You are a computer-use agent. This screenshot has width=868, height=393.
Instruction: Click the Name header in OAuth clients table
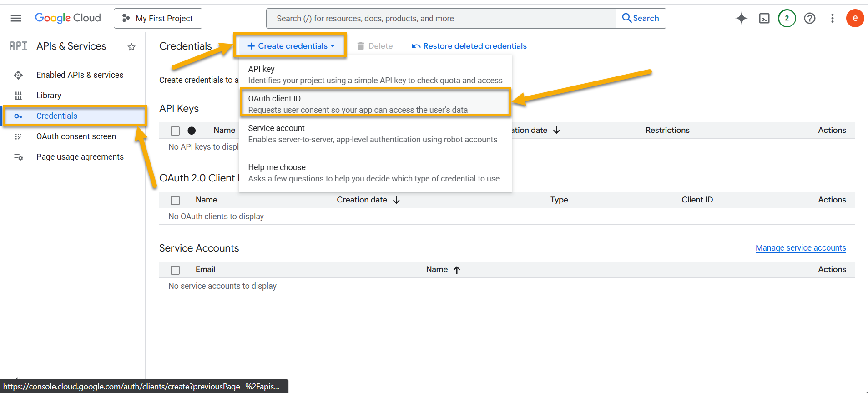tap(207, 200)
